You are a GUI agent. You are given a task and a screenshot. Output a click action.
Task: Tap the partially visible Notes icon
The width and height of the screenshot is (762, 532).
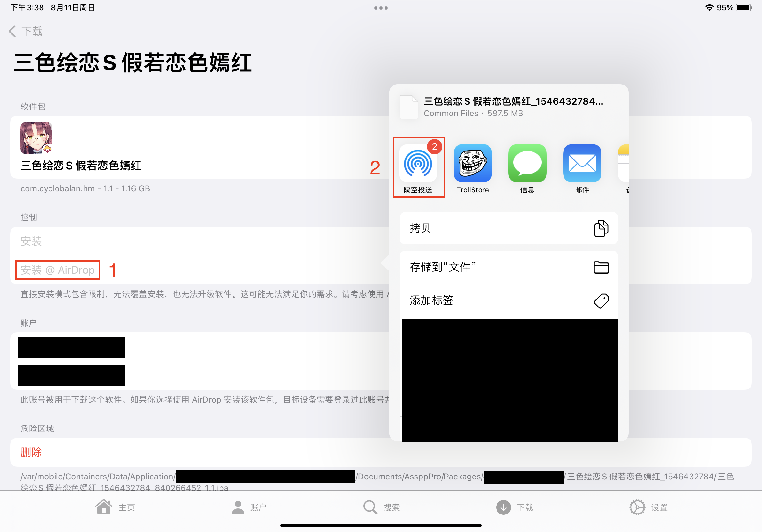click(x=623, y=164)
